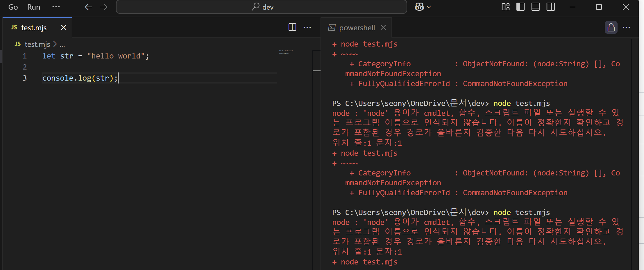The image size is (644, 270).
Task: Close the VS Code window
Action: [626, 7]
